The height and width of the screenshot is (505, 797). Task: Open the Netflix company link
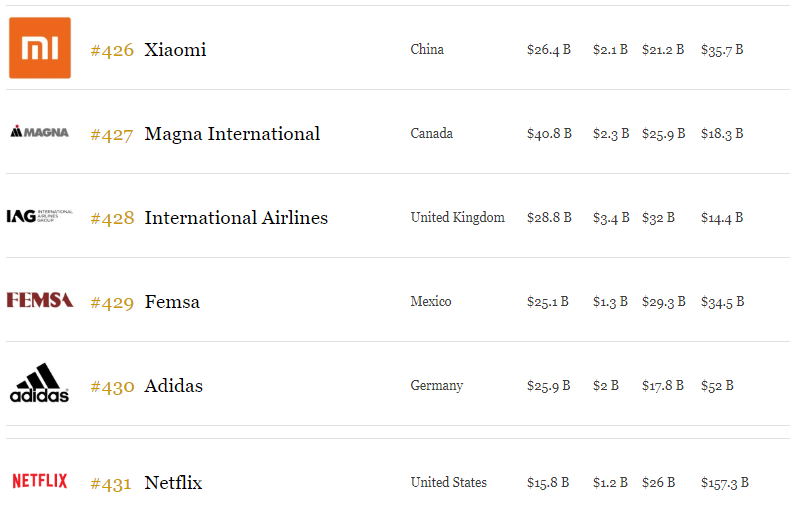(173, 483)
